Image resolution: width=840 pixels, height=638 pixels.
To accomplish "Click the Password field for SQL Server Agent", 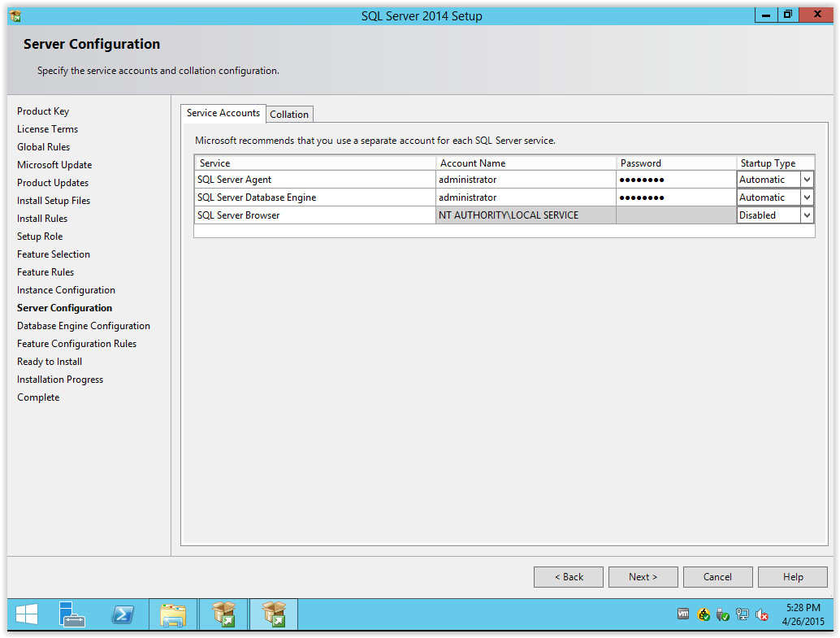I will click(x=676, y=180).
